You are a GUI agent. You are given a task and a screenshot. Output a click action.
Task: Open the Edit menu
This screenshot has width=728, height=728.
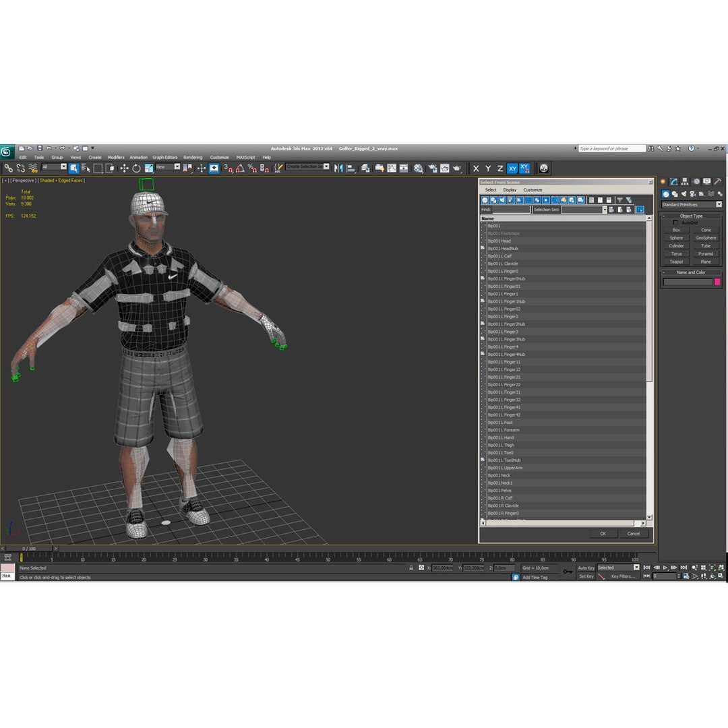(23, 157)
